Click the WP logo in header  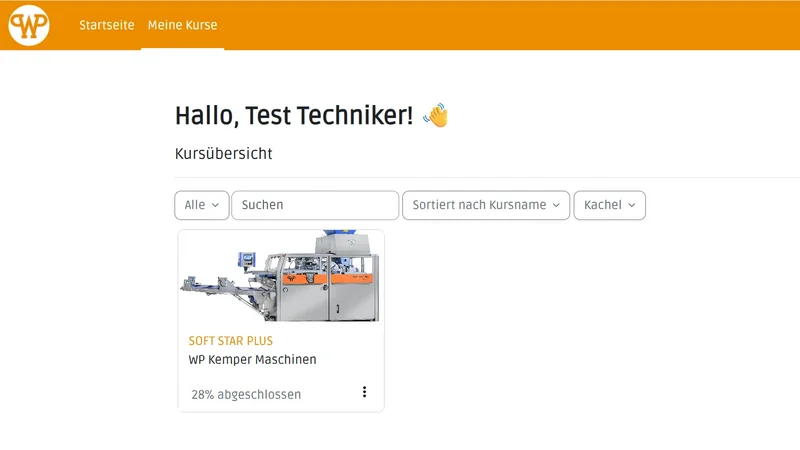(x=29, y=25)
